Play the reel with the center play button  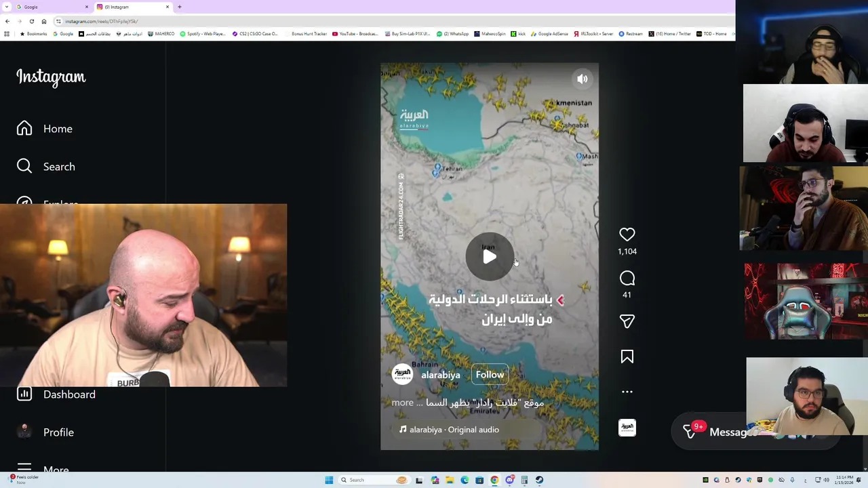(x=490, y=256)
